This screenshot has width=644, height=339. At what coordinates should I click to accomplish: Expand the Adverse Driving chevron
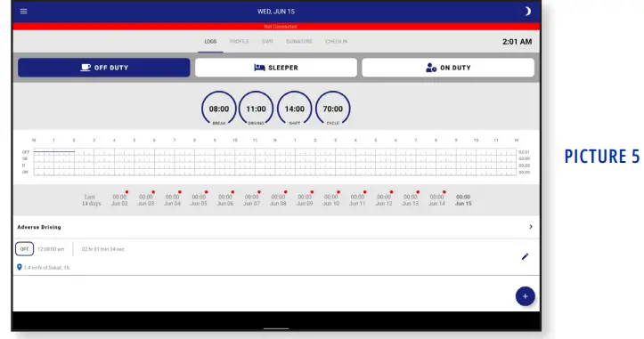pyautogui.click(x=531, y=227)
